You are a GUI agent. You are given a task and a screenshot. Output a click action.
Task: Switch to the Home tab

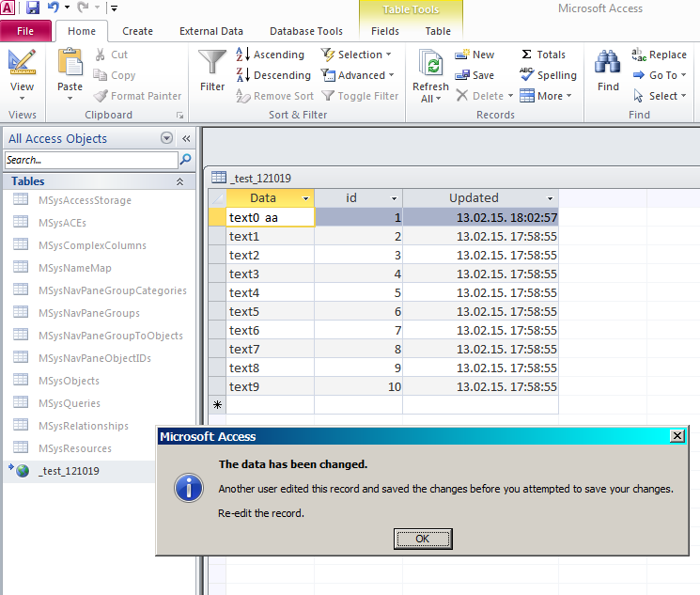coord(82,31)
